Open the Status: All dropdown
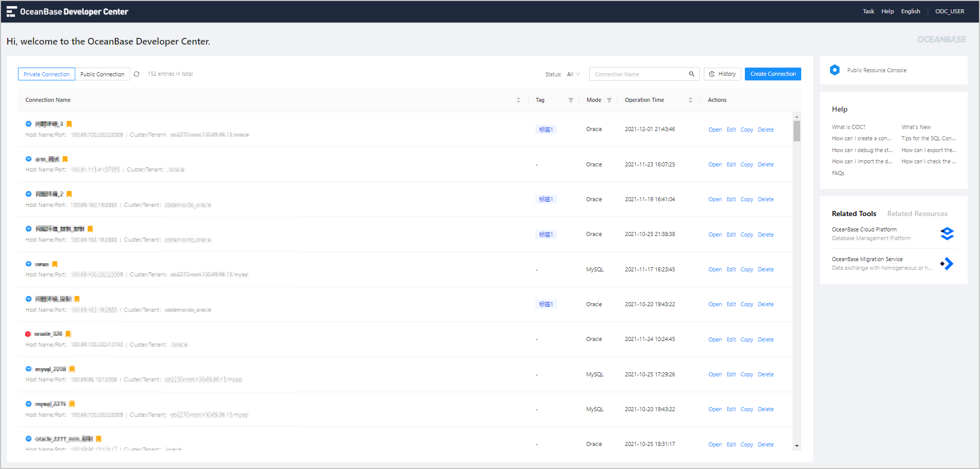980x469 pixels. point(573,74)
